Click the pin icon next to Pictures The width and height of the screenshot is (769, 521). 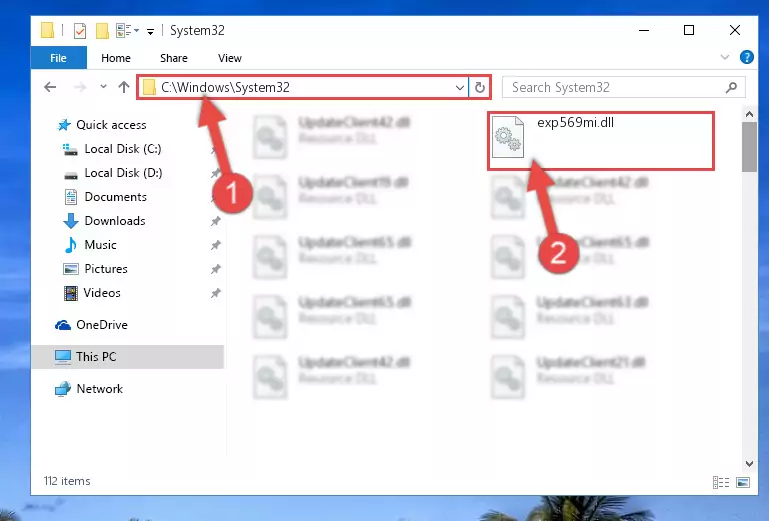[215, 269]
